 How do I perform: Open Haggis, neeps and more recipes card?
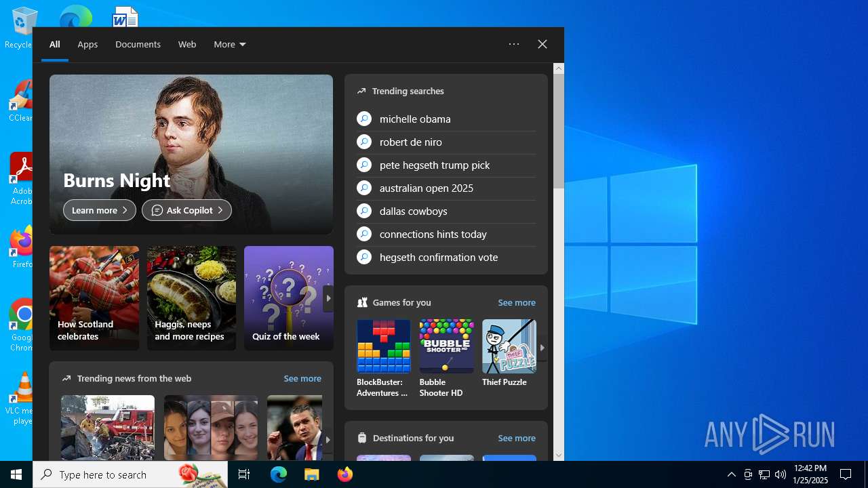pos(192,298)
